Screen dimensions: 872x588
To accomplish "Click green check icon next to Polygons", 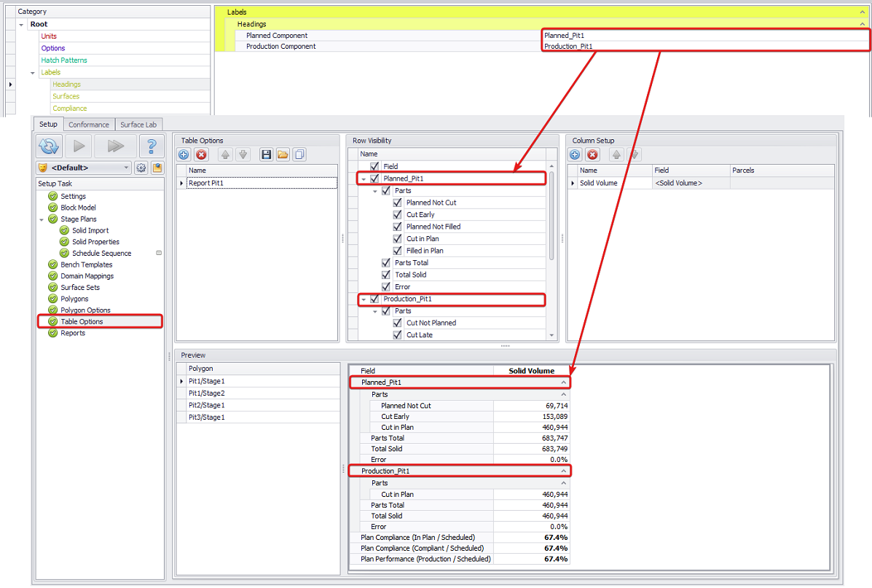I will 53,299.
